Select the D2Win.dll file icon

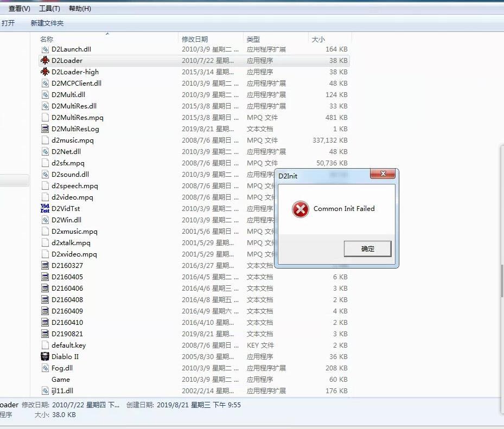click(45, 220)
